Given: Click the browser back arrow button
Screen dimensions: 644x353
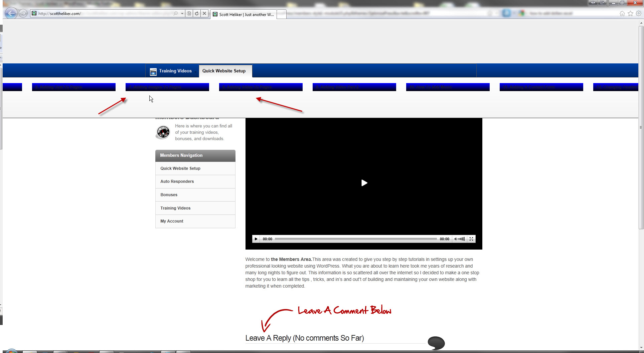Looking at the screenshot, I should (11, 13).
